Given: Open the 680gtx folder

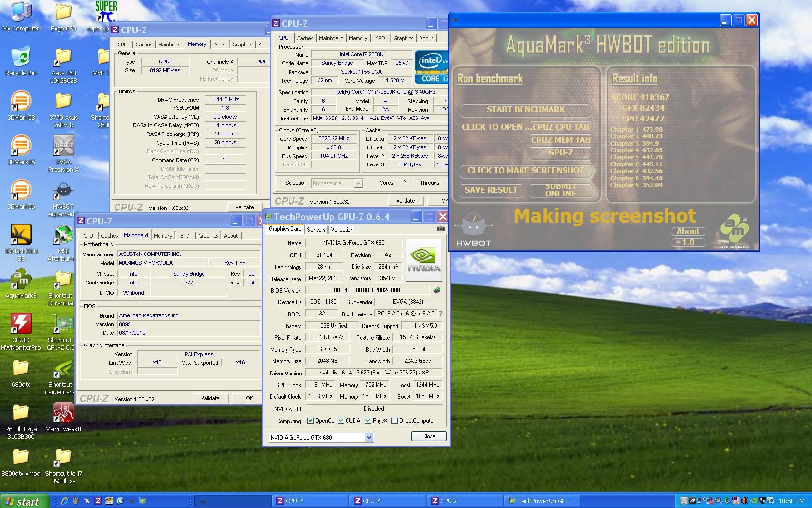Looking at the screenshot, I should point(21,373).
